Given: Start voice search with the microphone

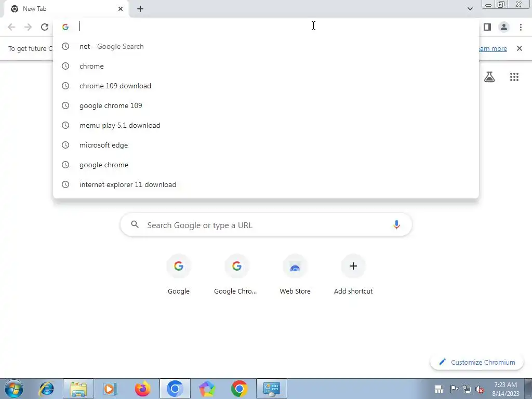Looking at the screenshot, I should [396, 224].
